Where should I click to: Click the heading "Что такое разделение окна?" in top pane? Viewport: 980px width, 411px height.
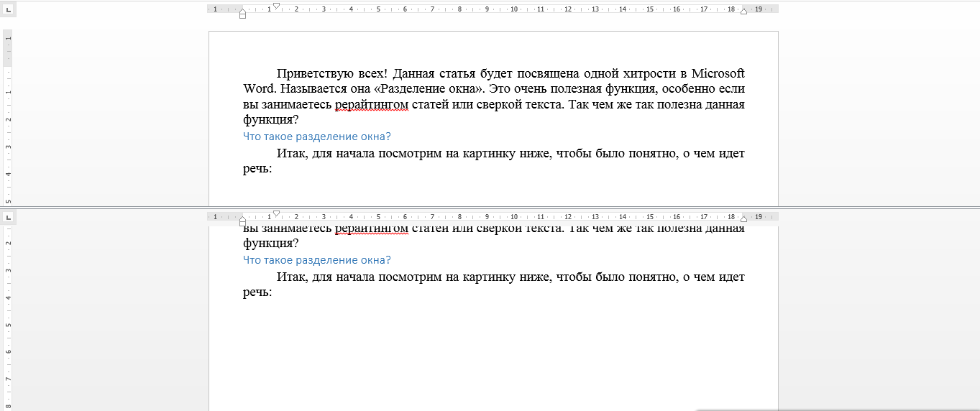tap(317, 137)
